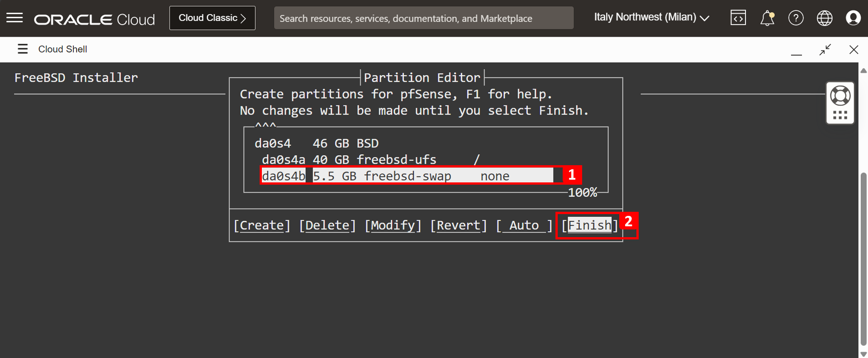Image resolution: width=868 pixels, height=358 pixels.
Task: Open the Developer tools Cloud Shell icon
Action: click(x=738, y=18)
